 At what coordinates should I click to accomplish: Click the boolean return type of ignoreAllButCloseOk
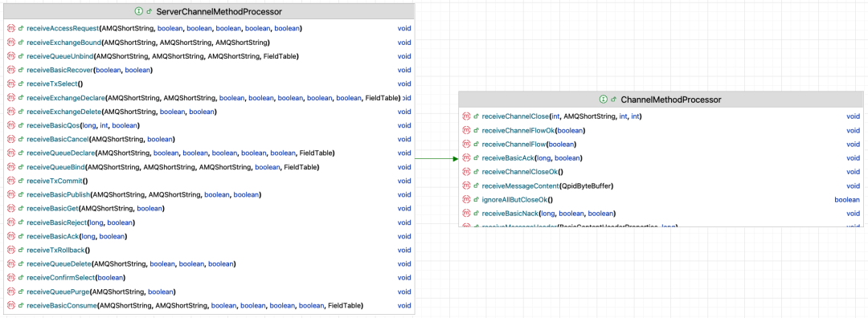point(847,199)
